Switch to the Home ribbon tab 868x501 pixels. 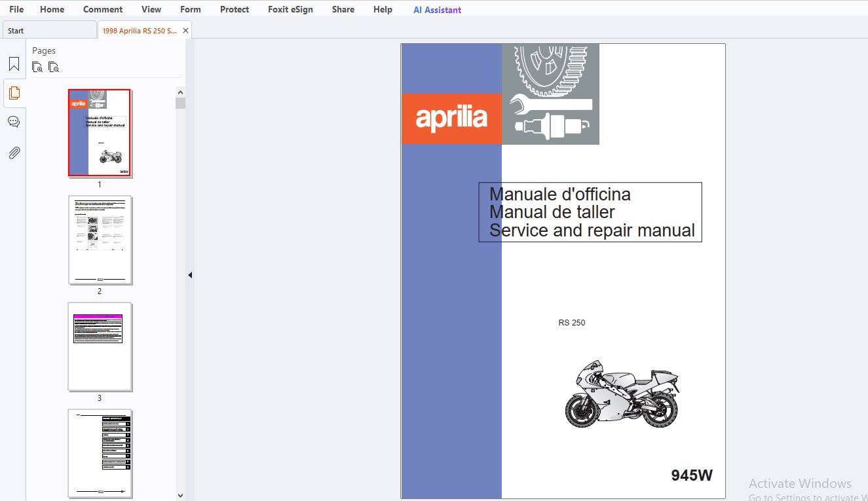click(x=52, y=9)
